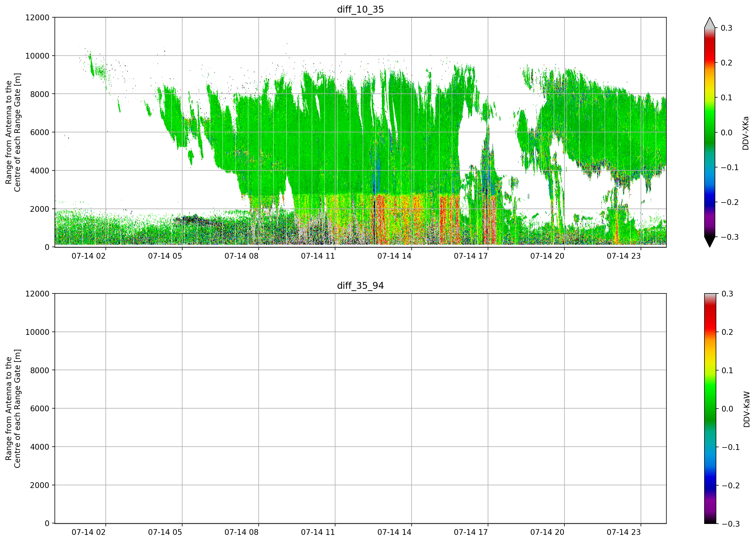Viewport: 756px width, 542px height.
Task: Click '07-14 11' tick label under top plot
Action: pos(318,256)
